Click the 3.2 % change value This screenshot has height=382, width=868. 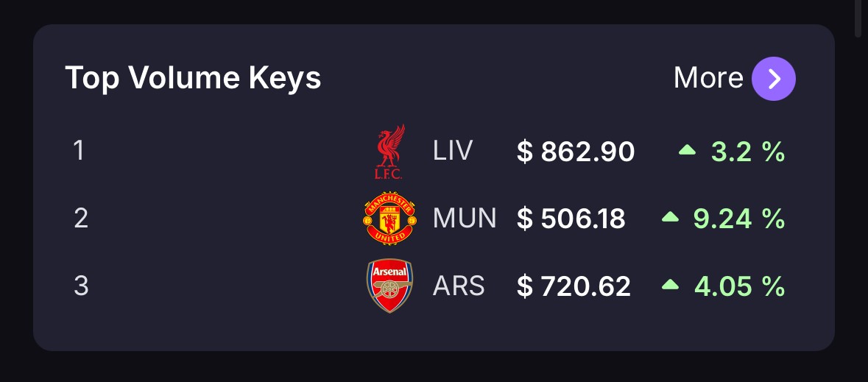[x=748, y=152]
